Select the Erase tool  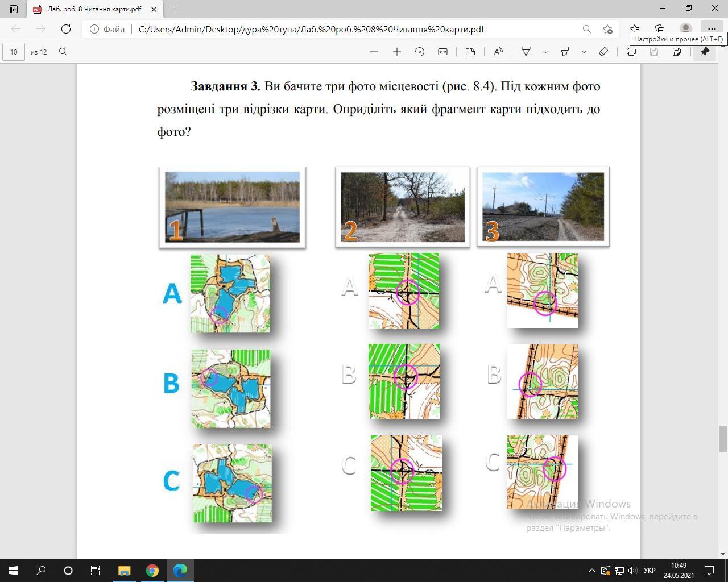603,52
